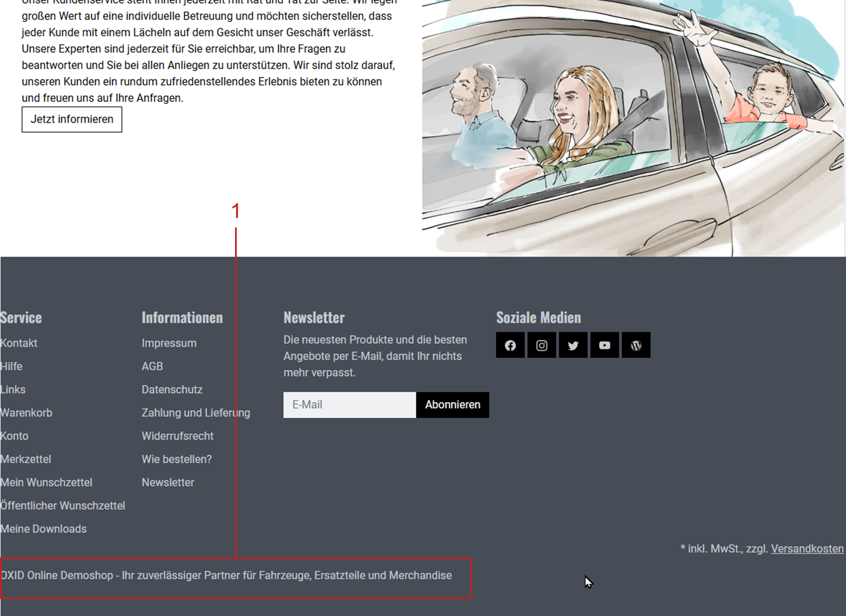Open the Versandkosten link
Viewport: 846px width, 616px height.
[x=807, y=549]
